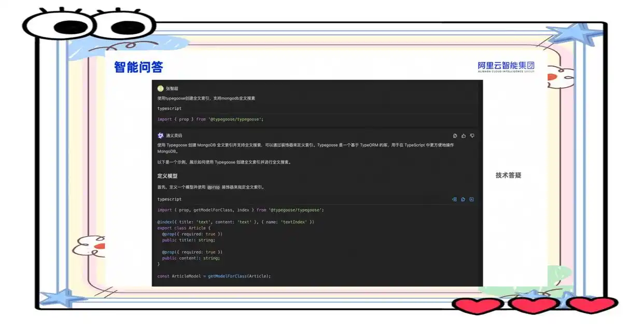Click the 通义灵码 assistant avatar icon
Image resolution: width=644 pixels, height=330 pixels.
coord(160,135)
